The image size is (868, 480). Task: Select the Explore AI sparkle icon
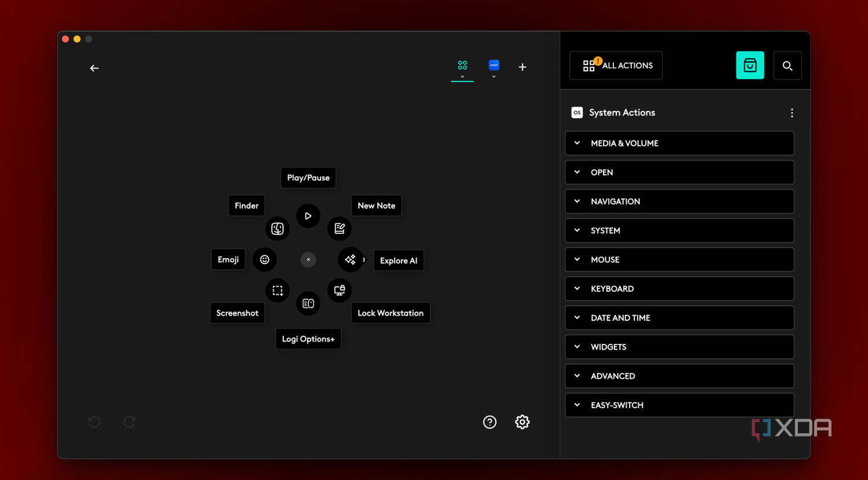click(x=351, y=259)
